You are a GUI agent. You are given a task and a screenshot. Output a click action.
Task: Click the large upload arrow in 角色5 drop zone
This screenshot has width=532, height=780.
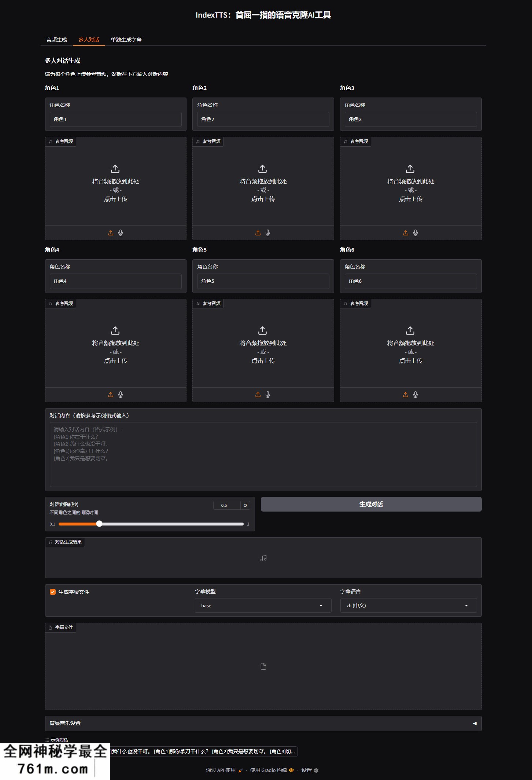click(x=263, y=330)
